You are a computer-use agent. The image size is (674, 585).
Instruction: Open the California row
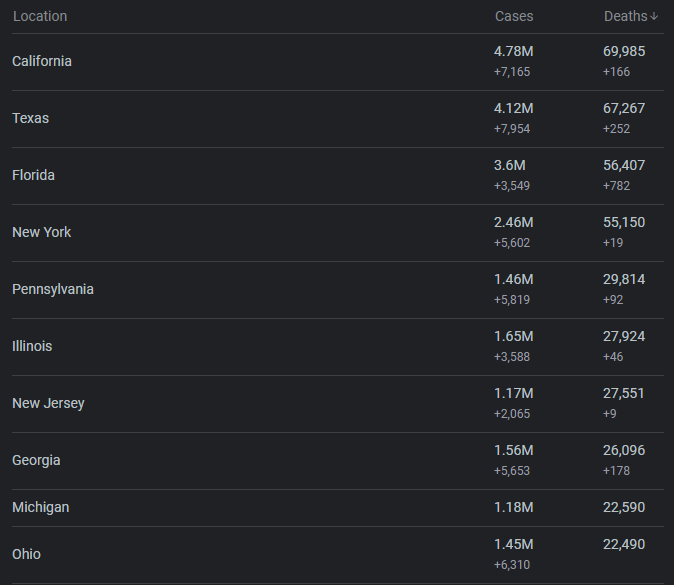point(338,62)
